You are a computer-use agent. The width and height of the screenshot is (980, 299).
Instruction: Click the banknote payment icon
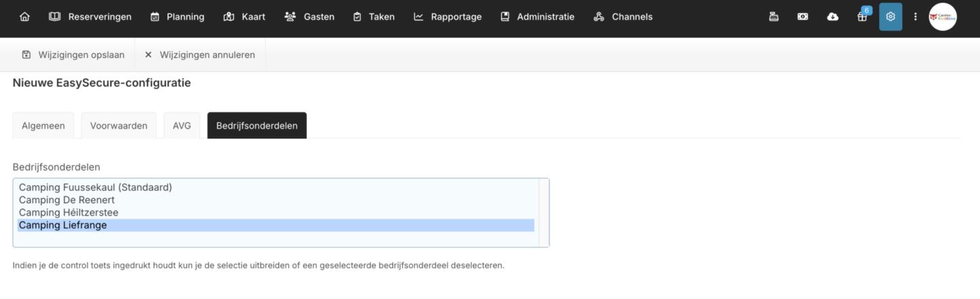[802, 17]
